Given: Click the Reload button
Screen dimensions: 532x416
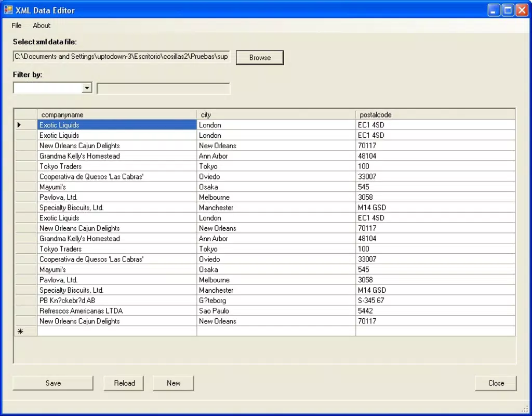Looking at the screenshot, I should (124, 383).
